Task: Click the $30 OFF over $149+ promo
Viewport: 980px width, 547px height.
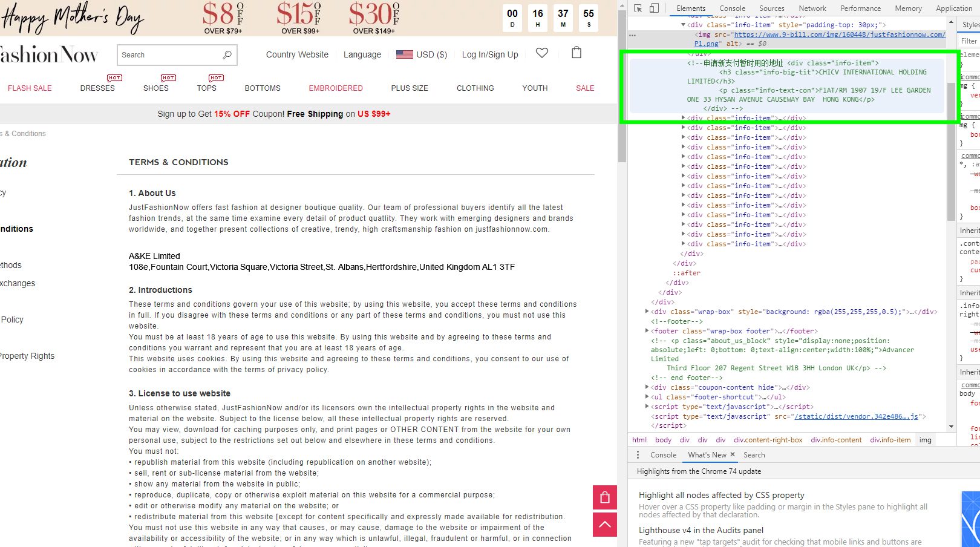Action: click(374, 18)
